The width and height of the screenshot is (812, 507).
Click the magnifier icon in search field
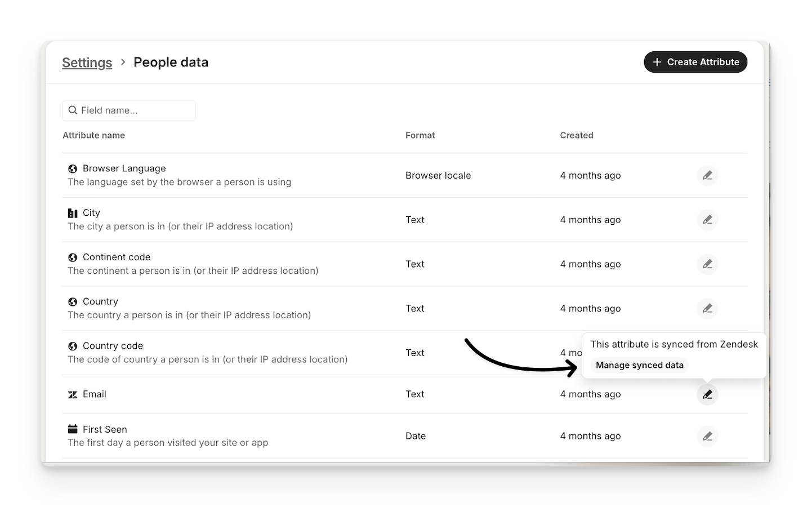(73, 110)
